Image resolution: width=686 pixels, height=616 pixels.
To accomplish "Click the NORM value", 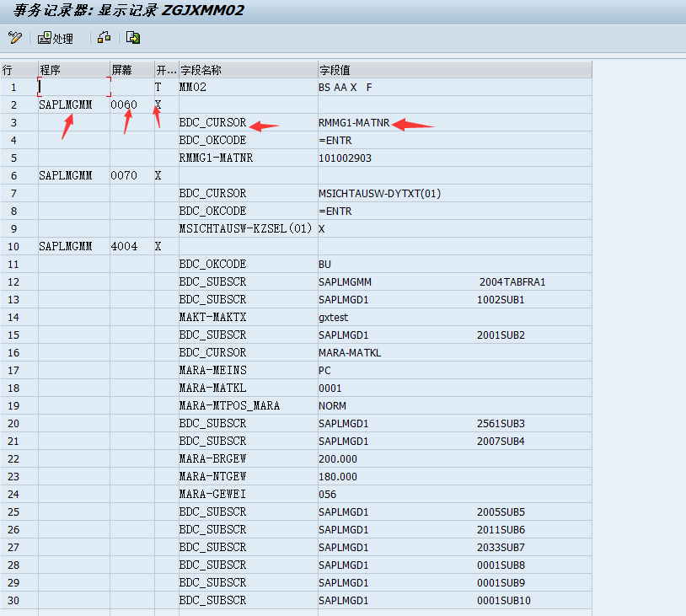I will click(332, 406).
